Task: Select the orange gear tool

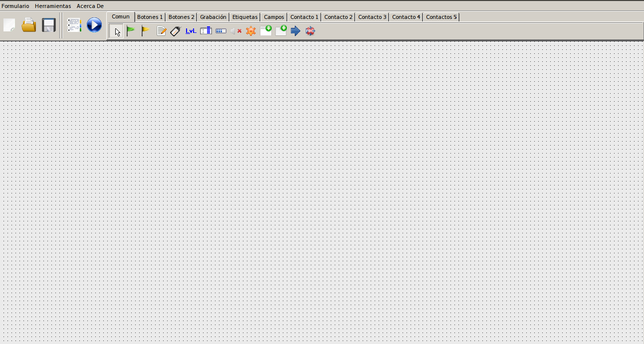Action: point(251,31)
